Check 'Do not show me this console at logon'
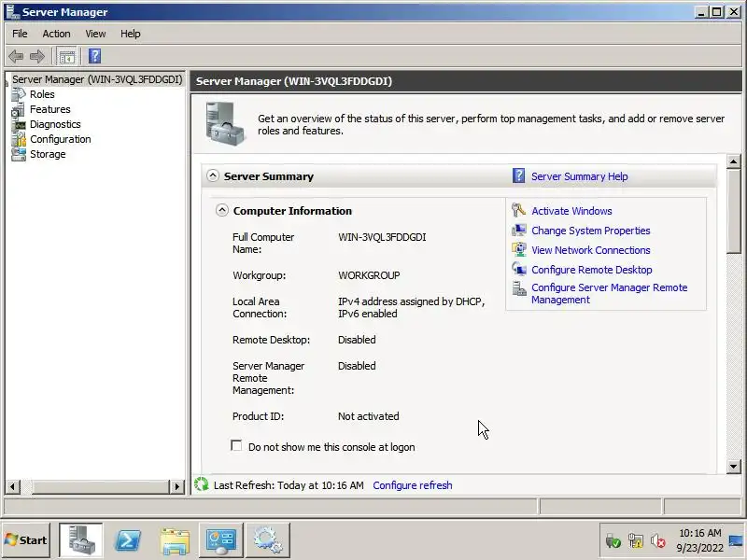Viewport: 747px width, 560px height. tap(236, 445)
